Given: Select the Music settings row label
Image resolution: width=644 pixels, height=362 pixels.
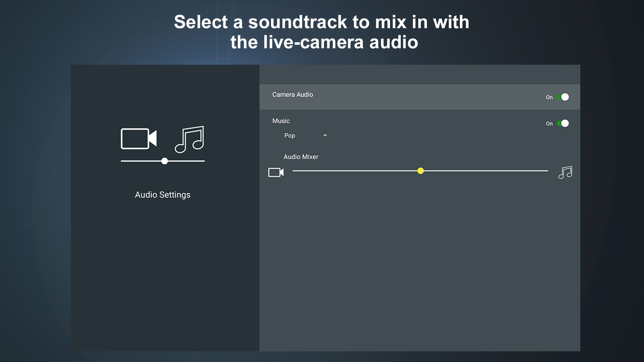Looking at the screenshot, I should point(281,121).
